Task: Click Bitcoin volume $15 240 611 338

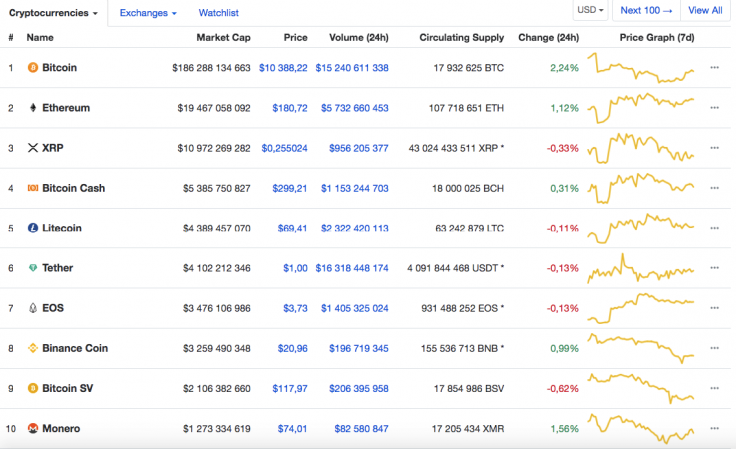Action: [x=352, y=68]
